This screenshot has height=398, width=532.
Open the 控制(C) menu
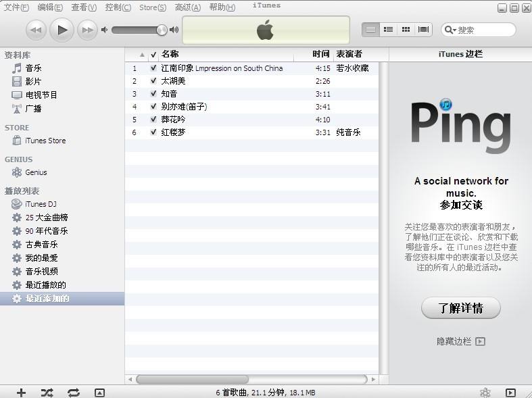[118, 7]
